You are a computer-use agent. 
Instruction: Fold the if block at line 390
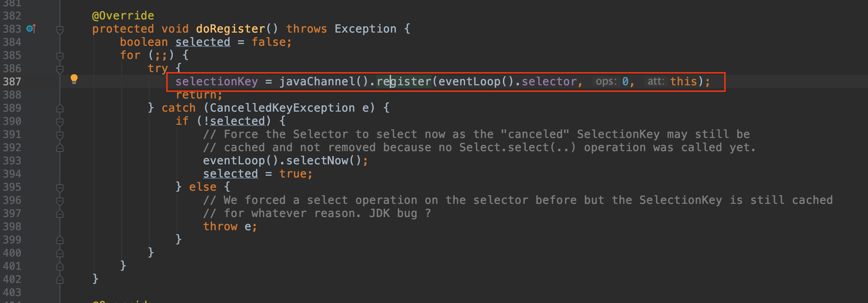click(x=60, y=122)
